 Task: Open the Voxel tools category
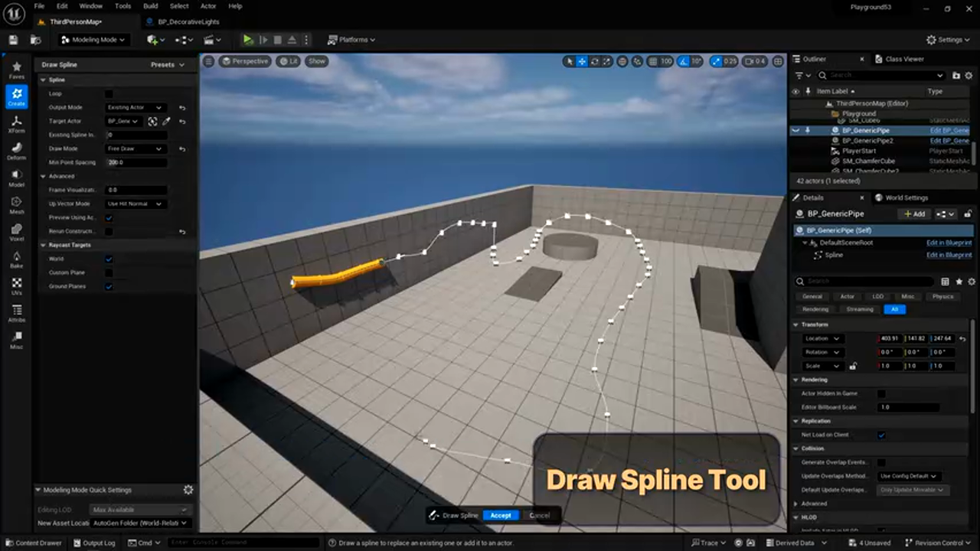pos(16,233)
